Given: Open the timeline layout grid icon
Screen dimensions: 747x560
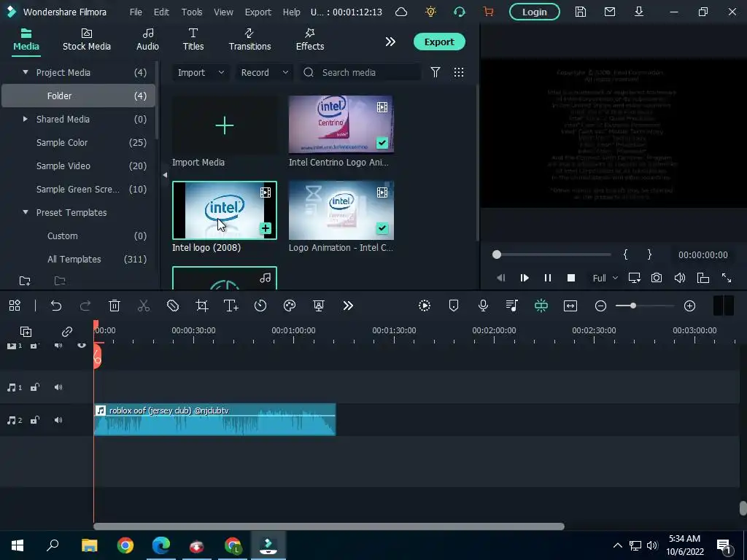Looking at the screenshot, I should pyautogui.click(x=15, y=306).
